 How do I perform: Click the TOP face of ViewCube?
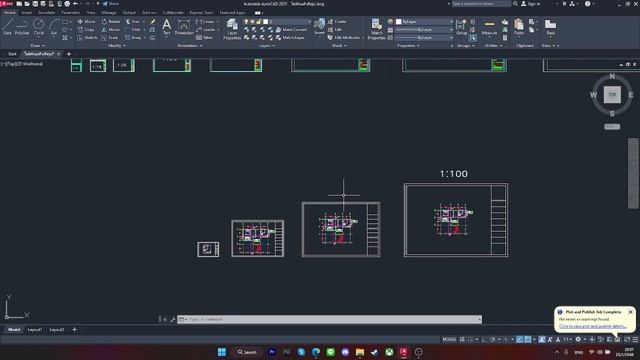tap(612, 95)
